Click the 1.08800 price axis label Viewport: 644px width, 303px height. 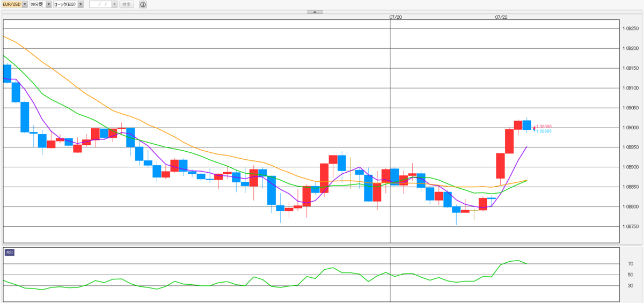coord(631,207)
